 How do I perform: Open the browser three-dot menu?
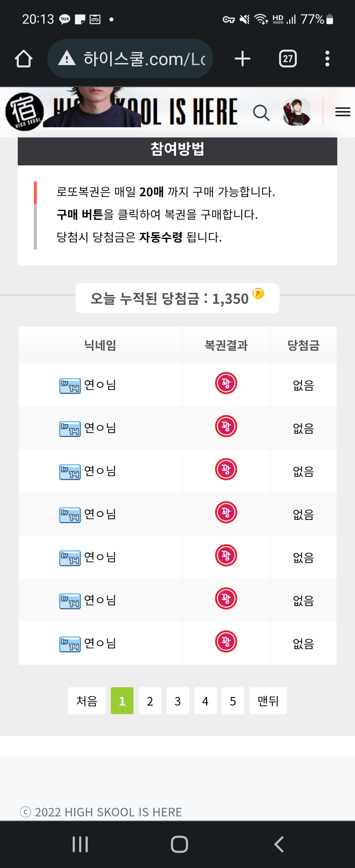[327, 59]
